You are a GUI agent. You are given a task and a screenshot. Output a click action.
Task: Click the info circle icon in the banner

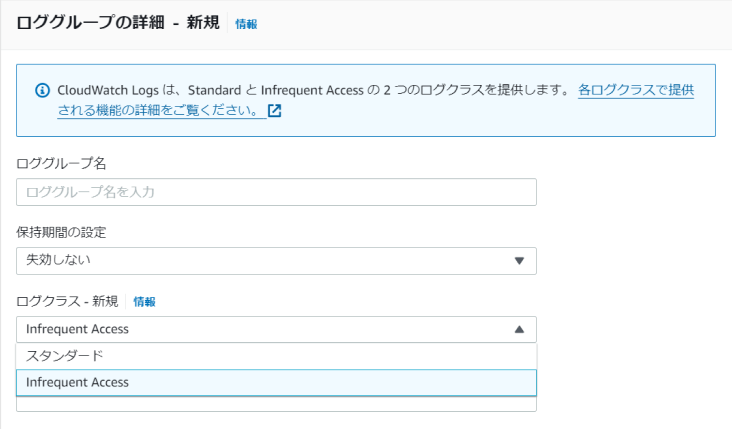pyautogui.click(x=42, y=91)
